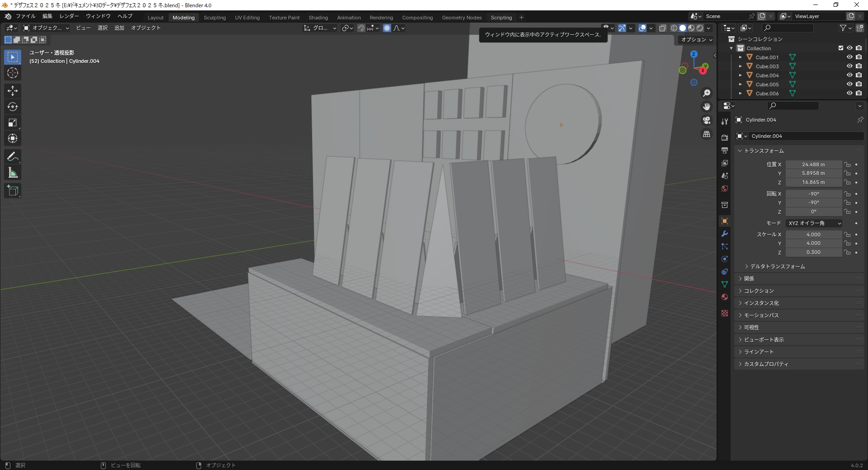Select the Annotate pencil tool
The image size is (868, 470).
point(13,157)
